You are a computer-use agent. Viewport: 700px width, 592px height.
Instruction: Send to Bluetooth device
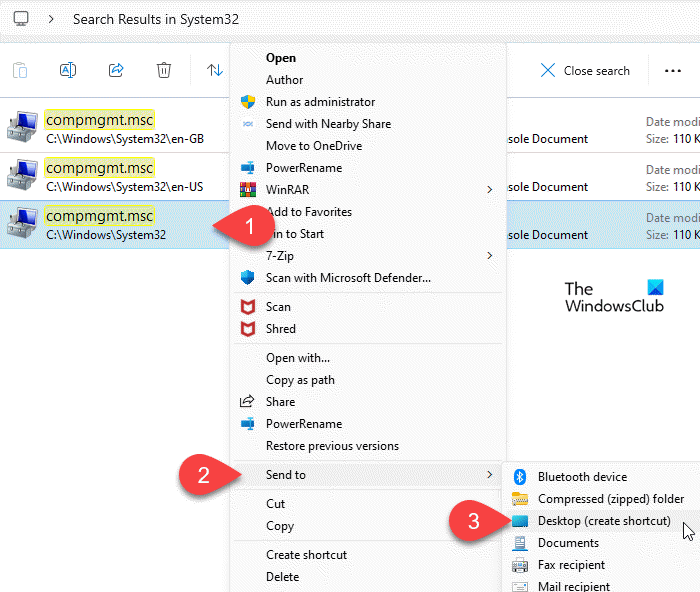point(582,477)
